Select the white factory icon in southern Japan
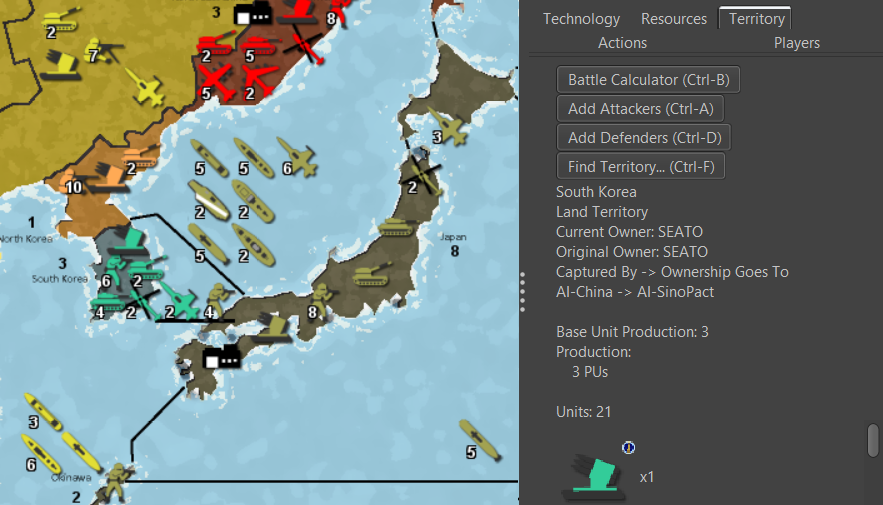 [x=220, y=358]
